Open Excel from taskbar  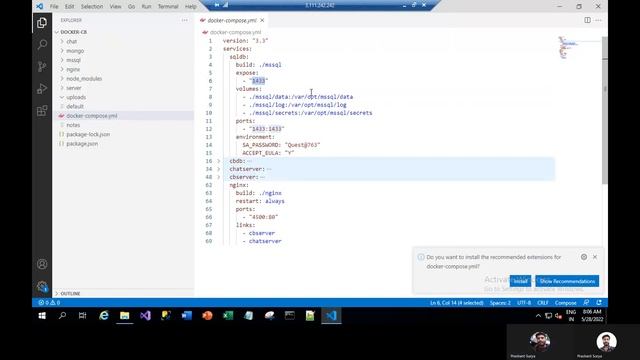[228, 316]
